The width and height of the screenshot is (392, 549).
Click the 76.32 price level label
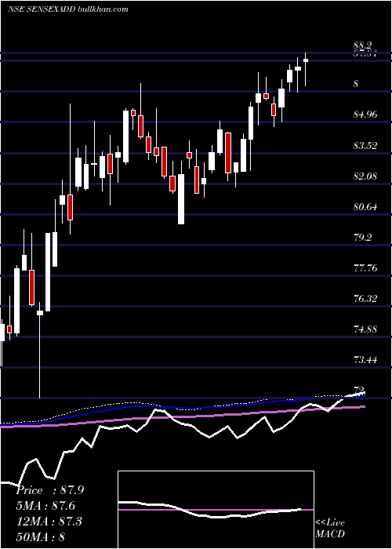[365, 299]
